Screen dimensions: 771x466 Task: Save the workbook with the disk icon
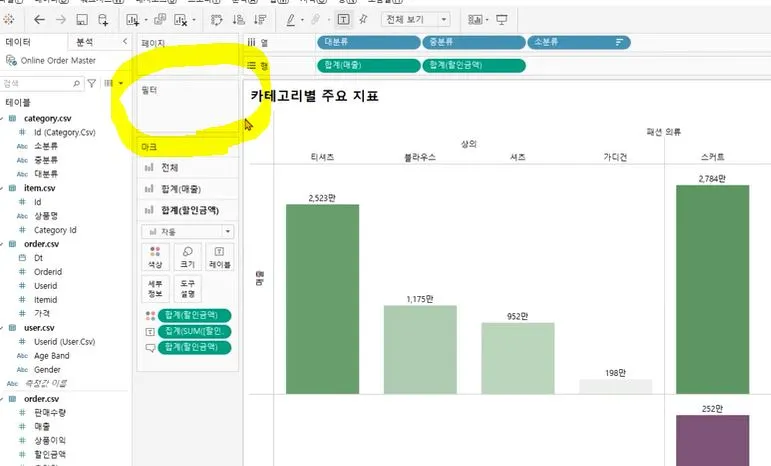82,20
